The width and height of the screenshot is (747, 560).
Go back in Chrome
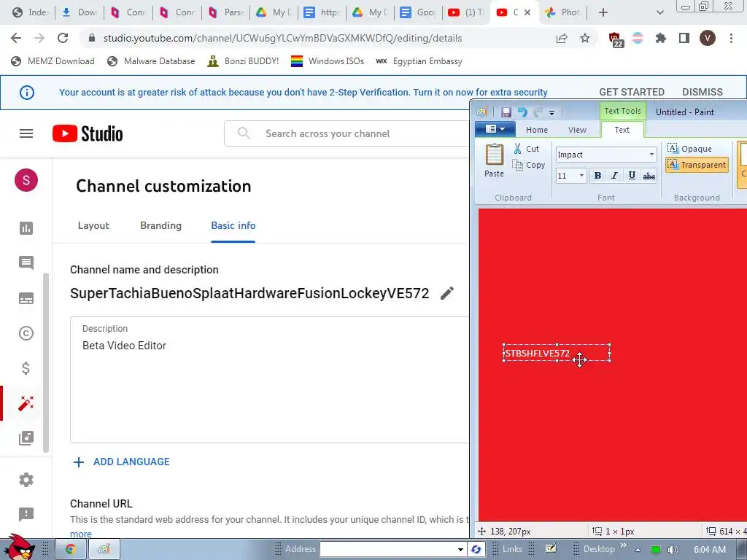tap(16, 38)
